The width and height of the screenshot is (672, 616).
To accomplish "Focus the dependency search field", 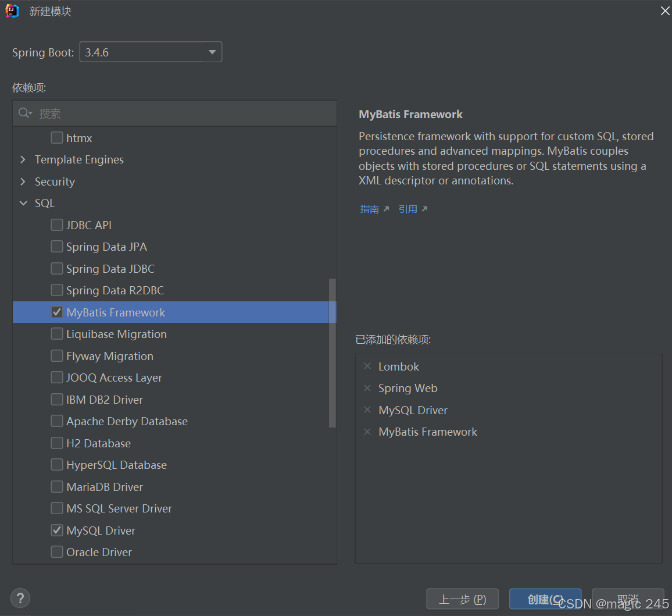I will pyautogui.click(x=174, y=113).
